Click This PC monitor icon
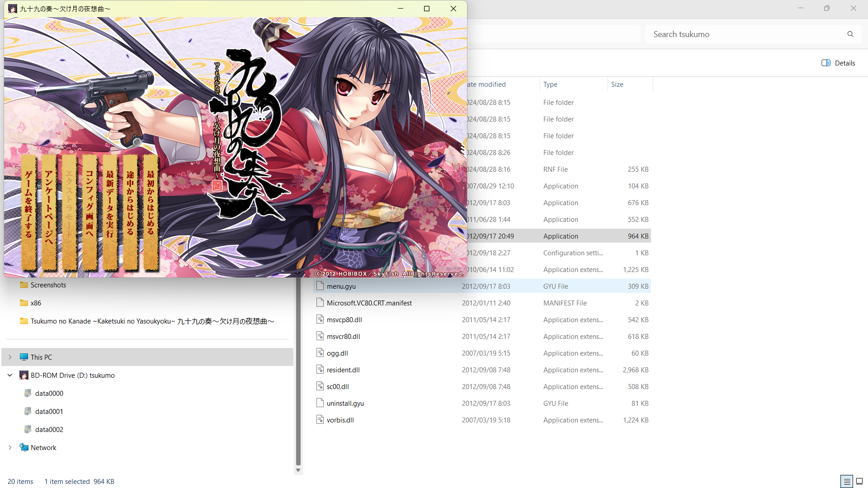The height and width of the screenshot is (488, 868). coord(24,357)
